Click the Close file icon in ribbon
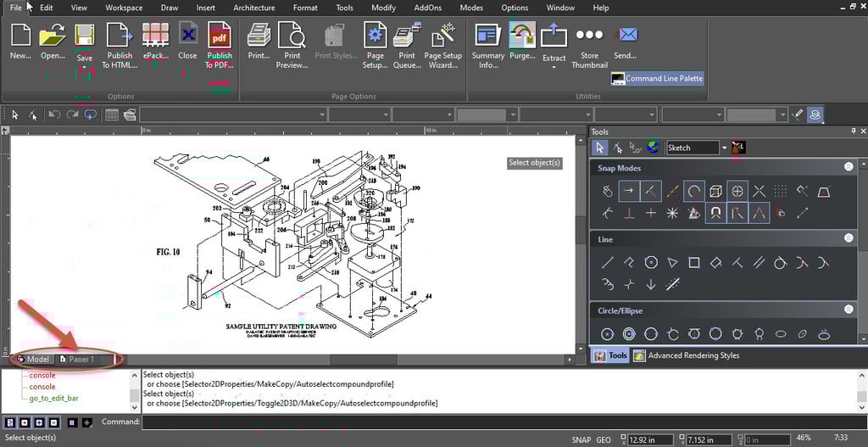This screenshot has width=868, height=447. tap(188, 34)
